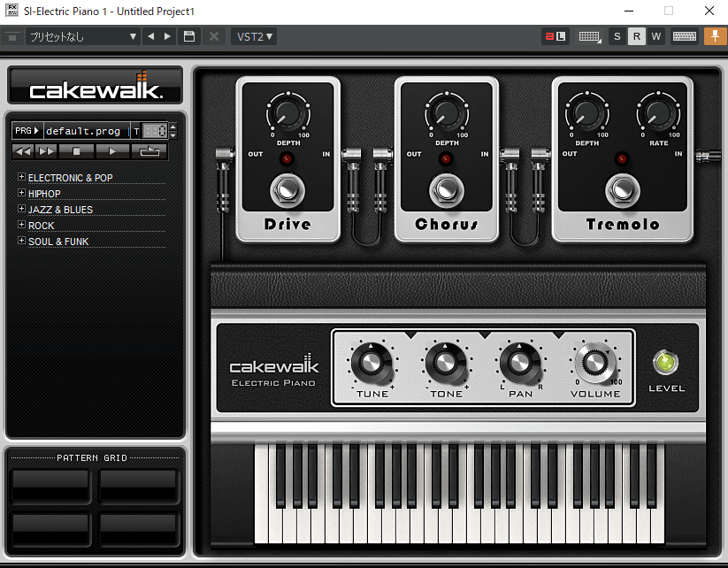Click the transpose T value display
The height and width of the screenshot is (568, 728).
click(x=155, y=131)
